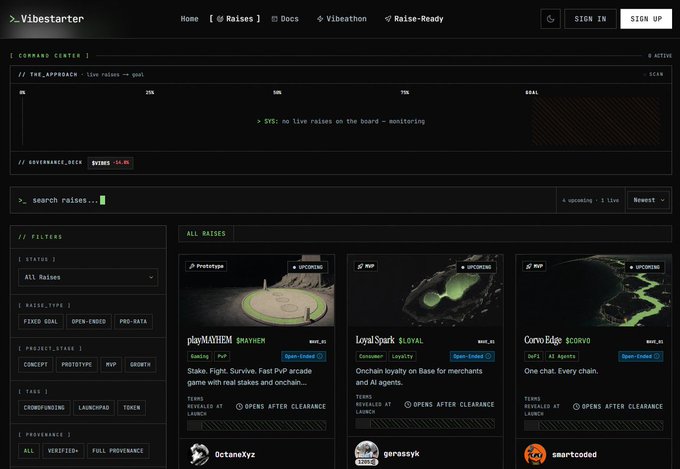Click MVP badge on Corvo Edge card

click(534, 266)
